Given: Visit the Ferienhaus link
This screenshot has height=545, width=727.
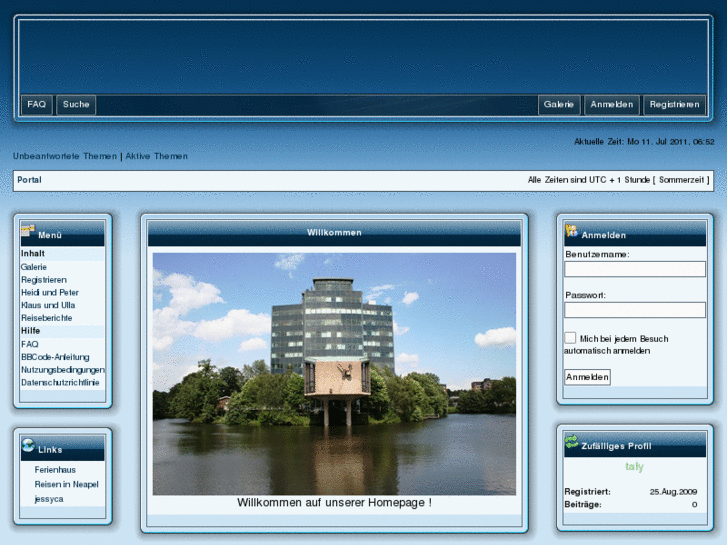Looking at the screenshot, I should tap(55, 470).
